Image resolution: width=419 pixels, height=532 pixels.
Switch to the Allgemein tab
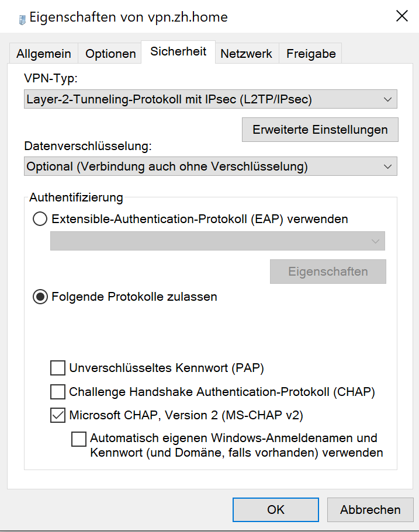tap(44, 54)
